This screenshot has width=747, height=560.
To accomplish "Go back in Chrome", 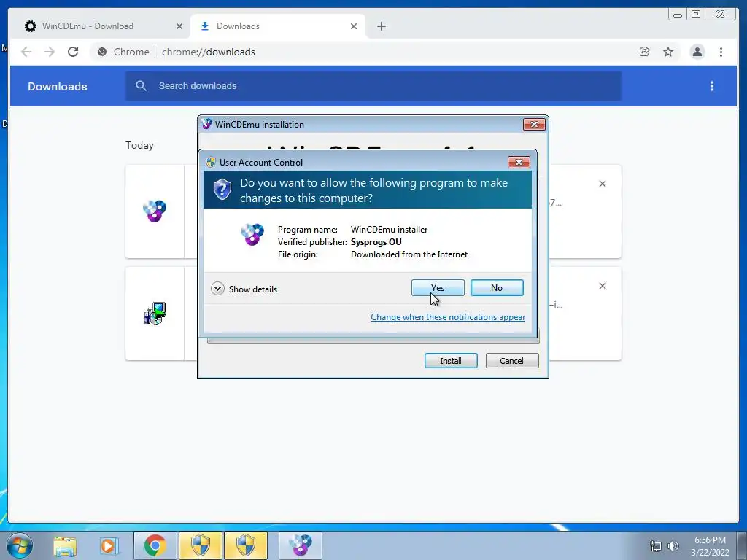I will click(26, 52).
